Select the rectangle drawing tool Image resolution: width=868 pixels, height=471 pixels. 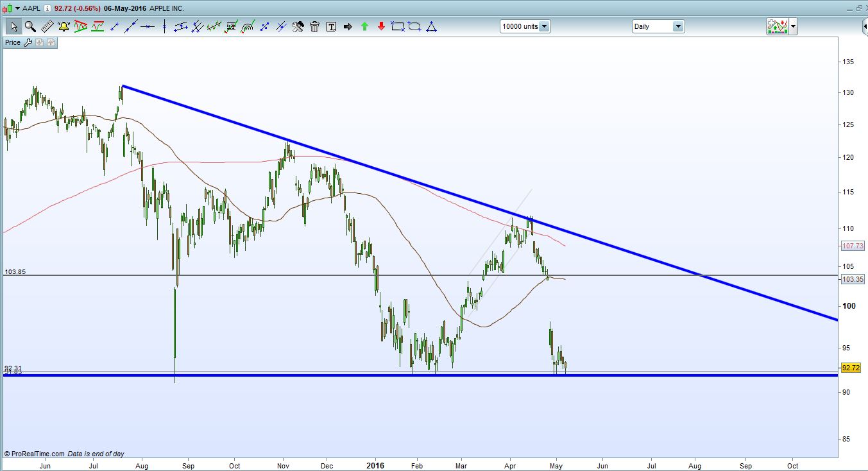(398, 27)
